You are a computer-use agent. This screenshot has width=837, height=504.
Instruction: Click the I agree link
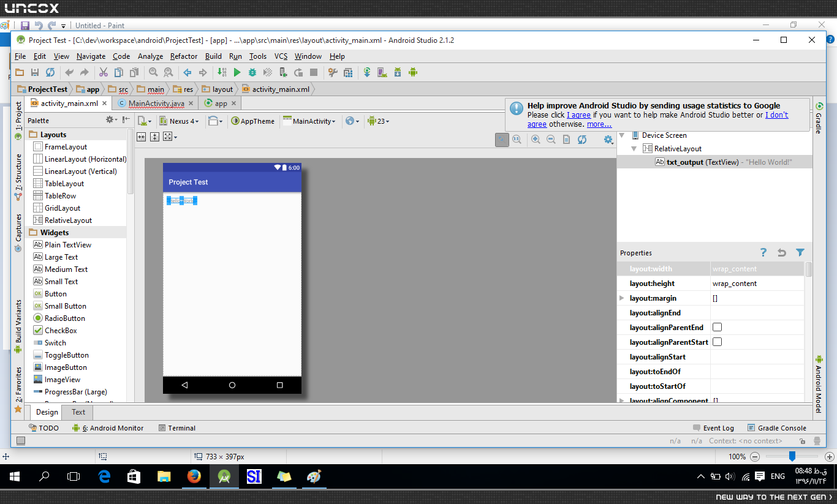click(578, 115)
